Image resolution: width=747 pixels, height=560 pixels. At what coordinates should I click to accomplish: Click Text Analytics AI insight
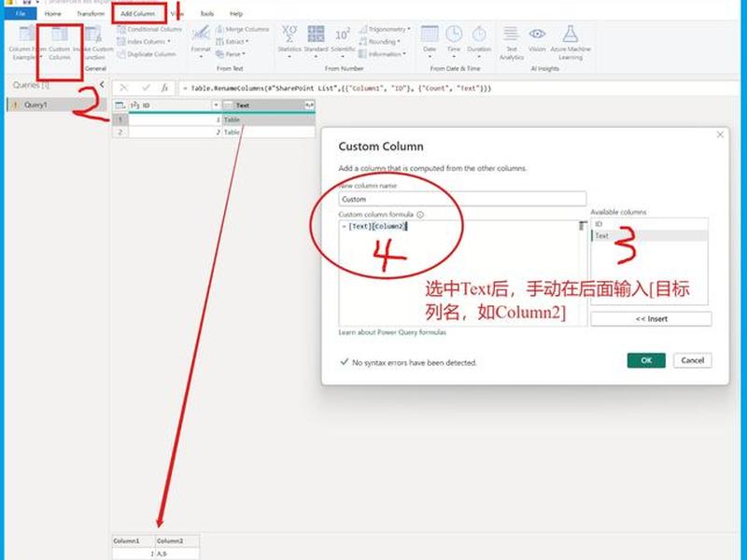point(511,43)
